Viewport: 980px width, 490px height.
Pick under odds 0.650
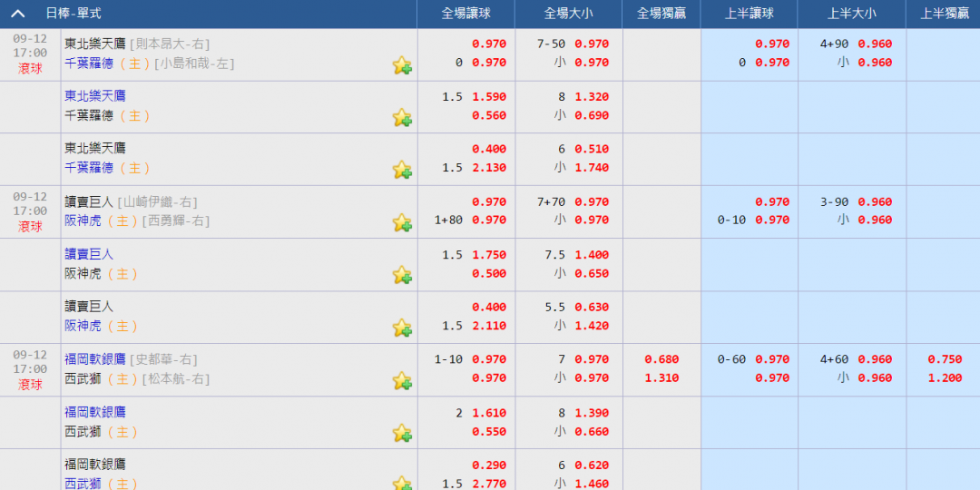coord(592,274)
